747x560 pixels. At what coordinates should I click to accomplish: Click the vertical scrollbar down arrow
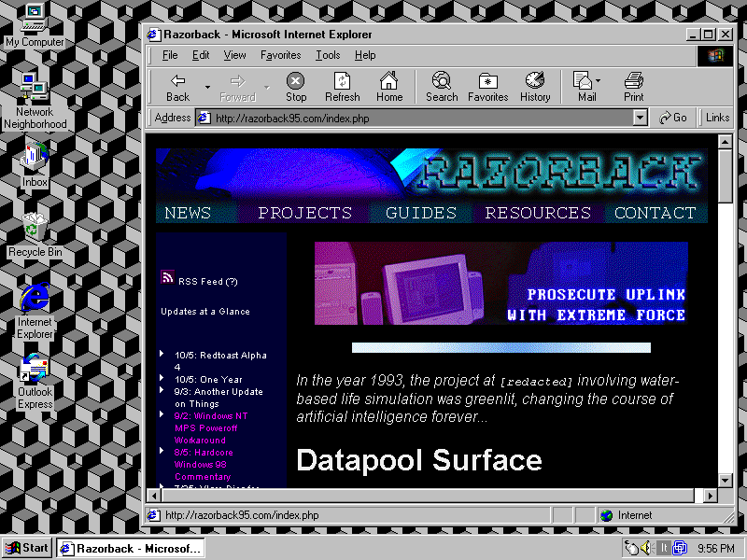click(725, 480)
